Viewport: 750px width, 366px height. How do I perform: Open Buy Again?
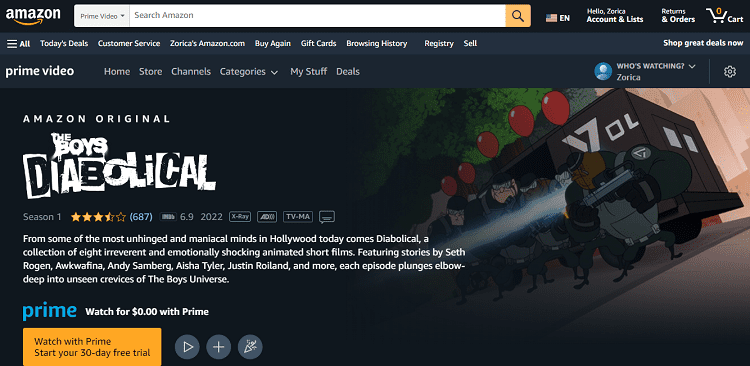tap(273, 44)
